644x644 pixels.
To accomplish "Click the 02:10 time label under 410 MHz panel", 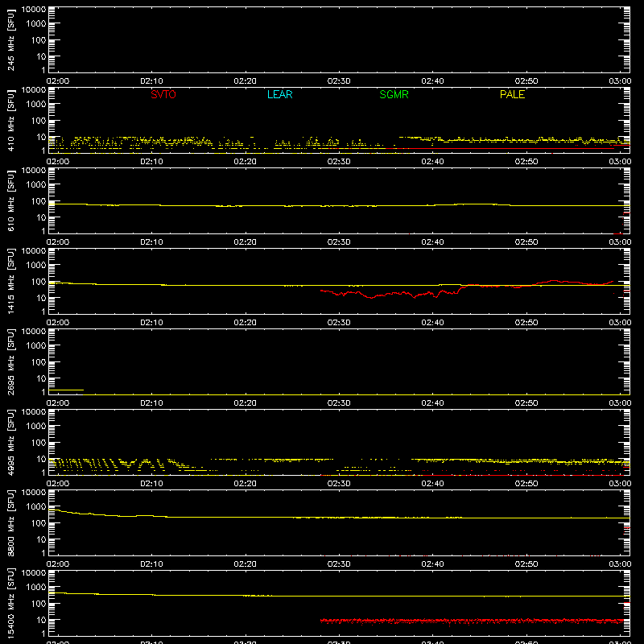I will (151, 162).
